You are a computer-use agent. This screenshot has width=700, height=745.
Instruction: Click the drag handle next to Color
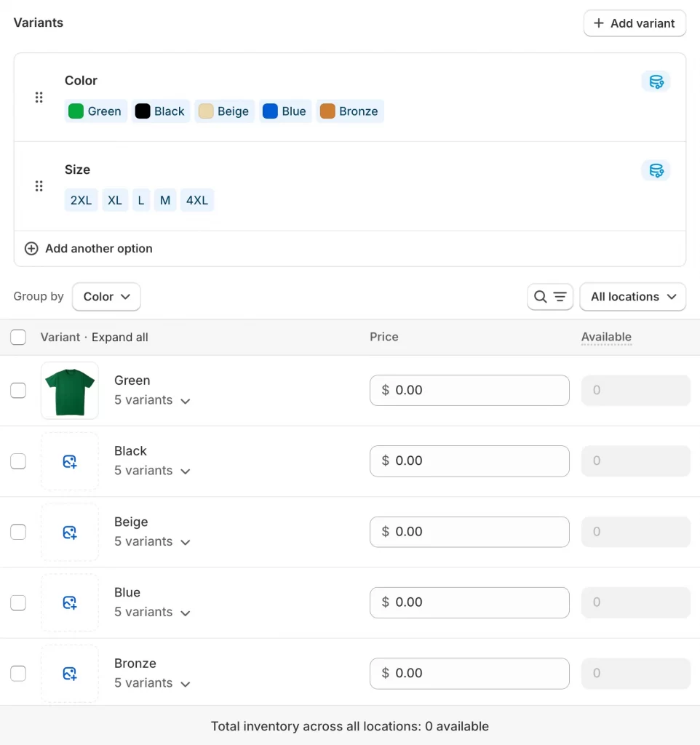[39, 97]
